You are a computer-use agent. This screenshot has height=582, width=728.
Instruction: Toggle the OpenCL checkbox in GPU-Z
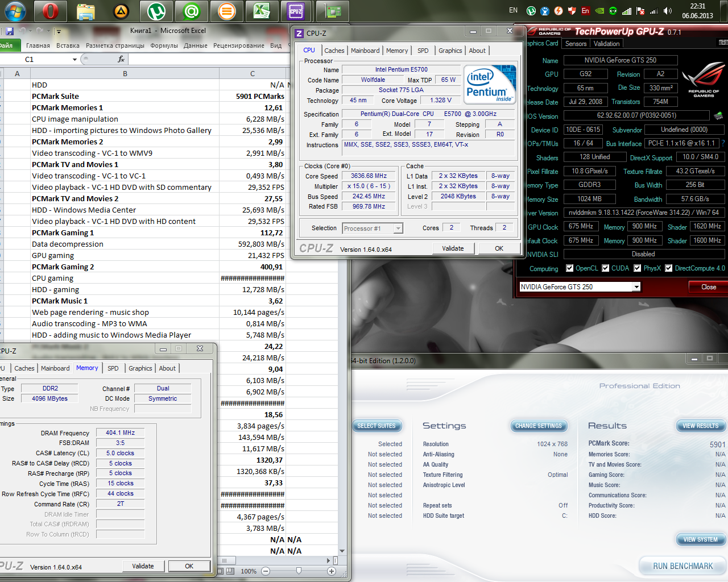coord(569,268)
